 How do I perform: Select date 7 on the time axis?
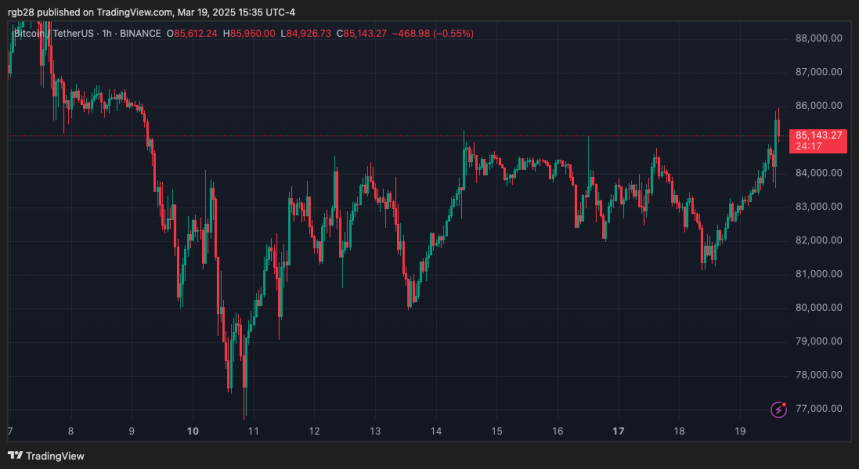[x=10, y=431]
